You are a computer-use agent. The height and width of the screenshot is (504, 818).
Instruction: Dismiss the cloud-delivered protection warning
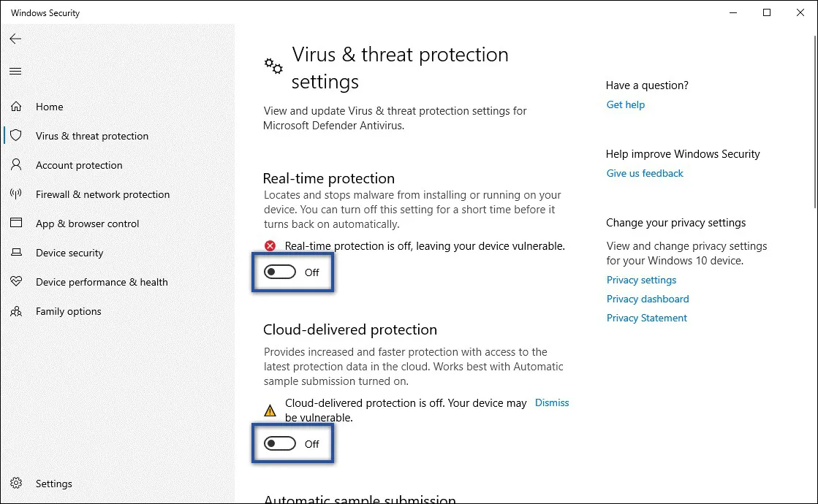[x=552, y=402]
